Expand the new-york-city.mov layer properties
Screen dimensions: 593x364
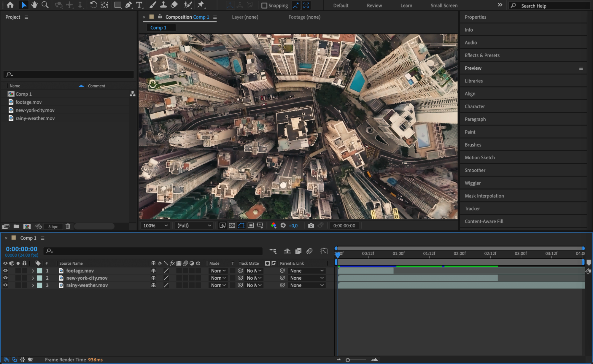(x=33, y=278)
